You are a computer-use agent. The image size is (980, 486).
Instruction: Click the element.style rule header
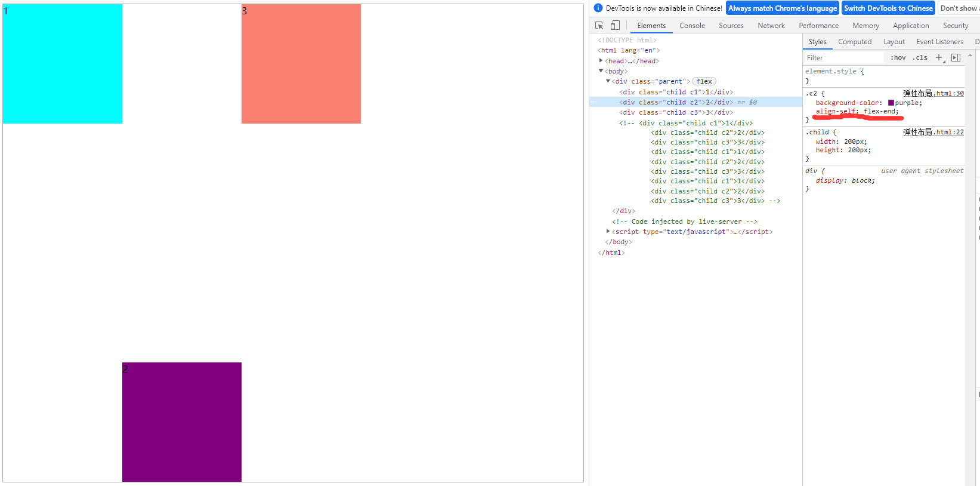pyautogui.click(x=834, y=71)
